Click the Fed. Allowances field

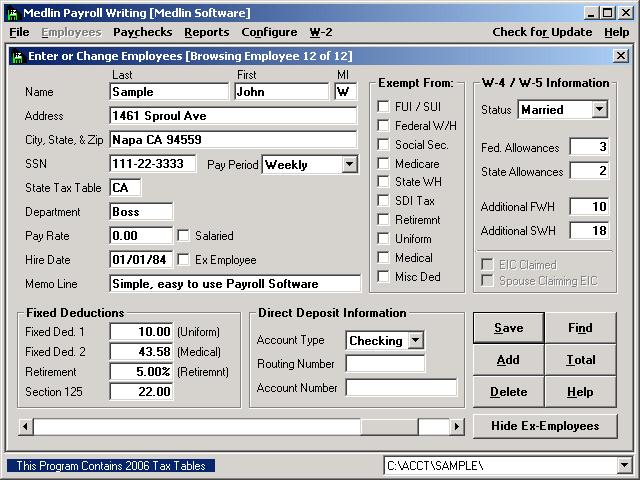click(589, 147)
